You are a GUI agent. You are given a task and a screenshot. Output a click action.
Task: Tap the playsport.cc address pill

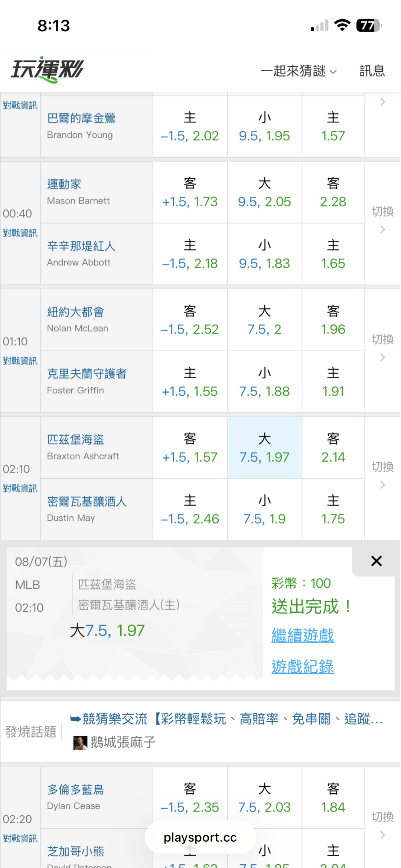click(x=200, y=837)
